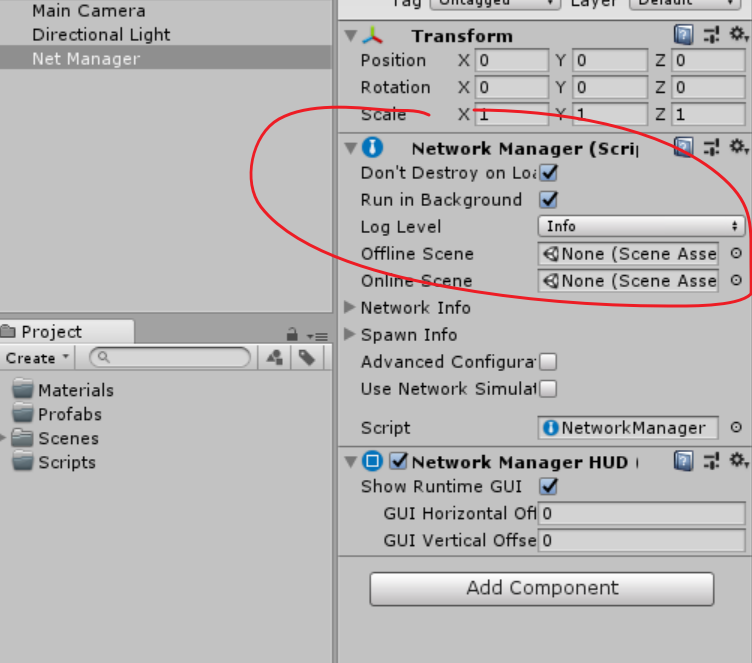Open Transform component help reference icon
Image resolution: width=752 pixels, height=663 pixels.
point(683,35)
